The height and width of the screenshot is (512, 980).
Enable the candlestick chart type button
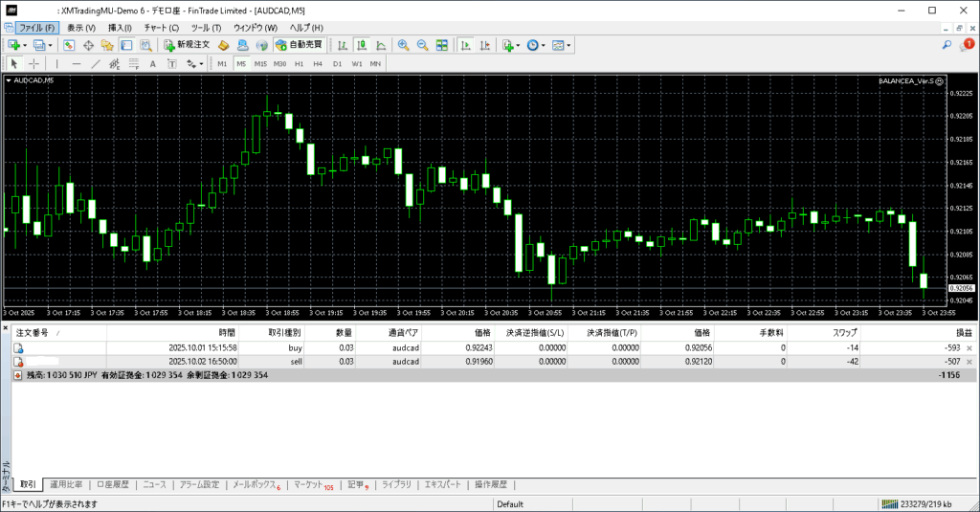pyautogui.click(x=363, y=45)
